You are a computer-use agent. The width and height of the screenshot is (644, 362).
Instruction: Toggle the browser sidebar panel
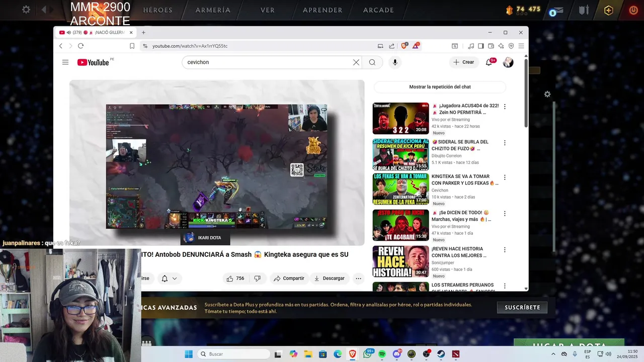click(481, 46)
